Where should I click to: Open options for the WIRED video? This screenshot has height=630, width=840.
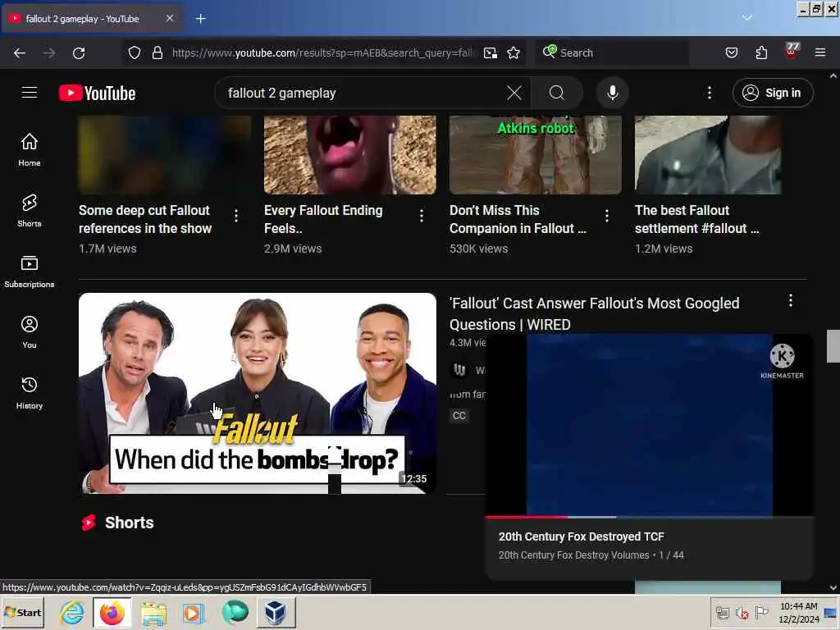pyautogui.click(x=791, y=300)
